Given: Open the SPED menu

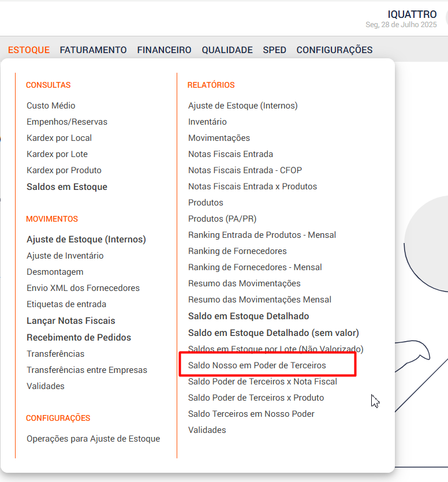Looking at the screenshot, I should (275, 50).
